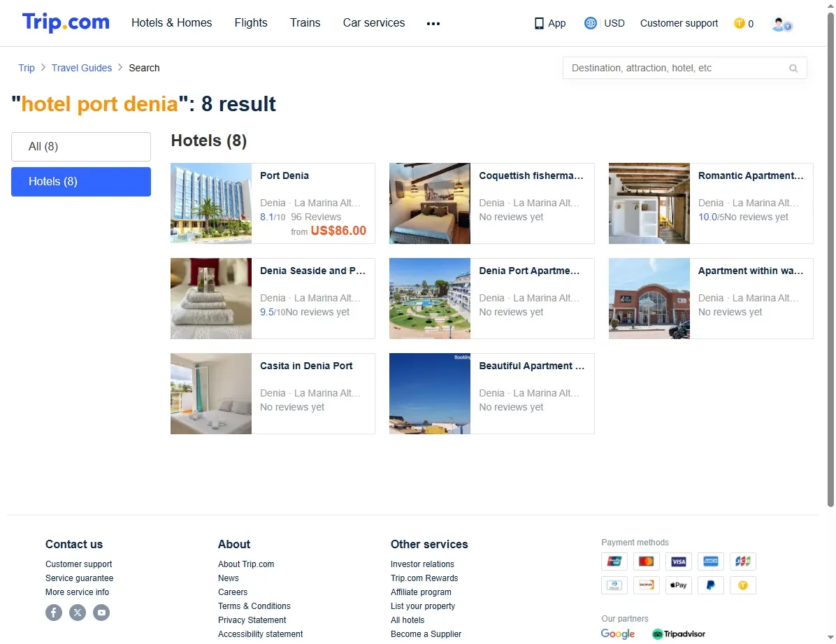
Task: Click the PayPal payment icon
Action: [711, 585]
